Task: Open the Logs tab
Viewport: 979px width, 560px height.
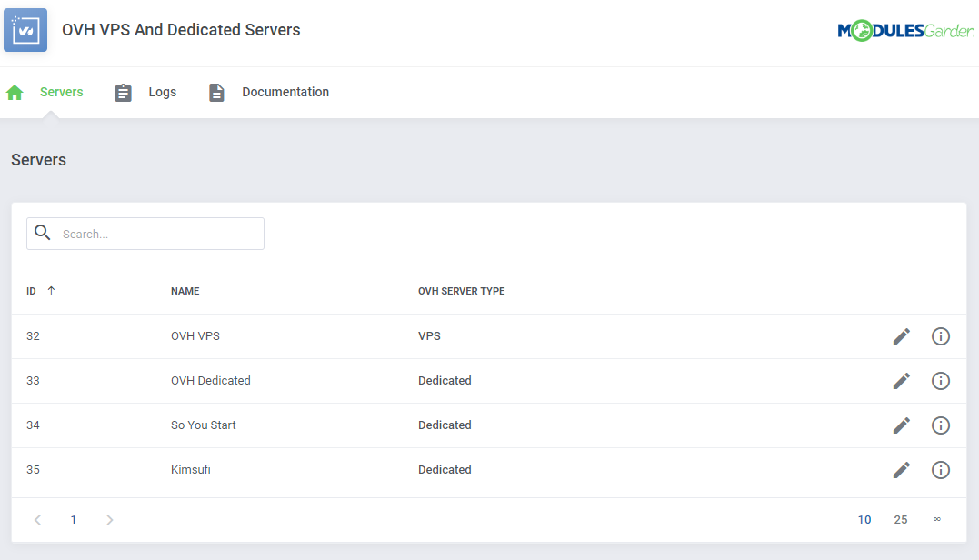Action: 163,92
